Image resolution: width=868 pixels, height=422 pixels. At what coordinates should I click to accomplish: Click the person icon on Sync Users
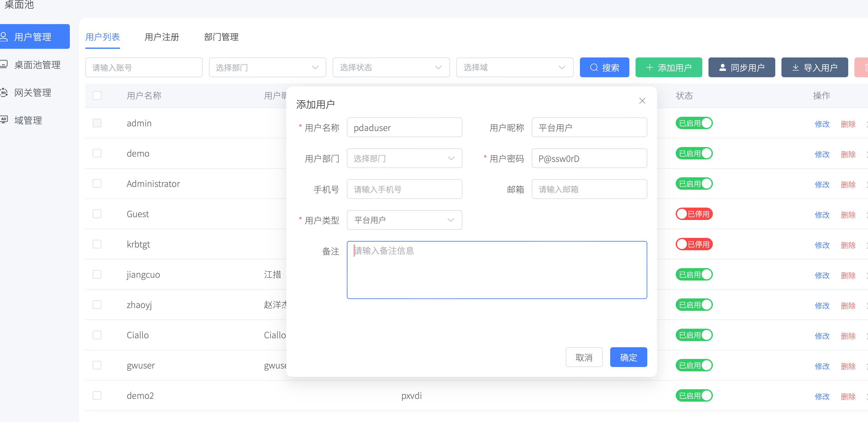(x=722, y=67)
